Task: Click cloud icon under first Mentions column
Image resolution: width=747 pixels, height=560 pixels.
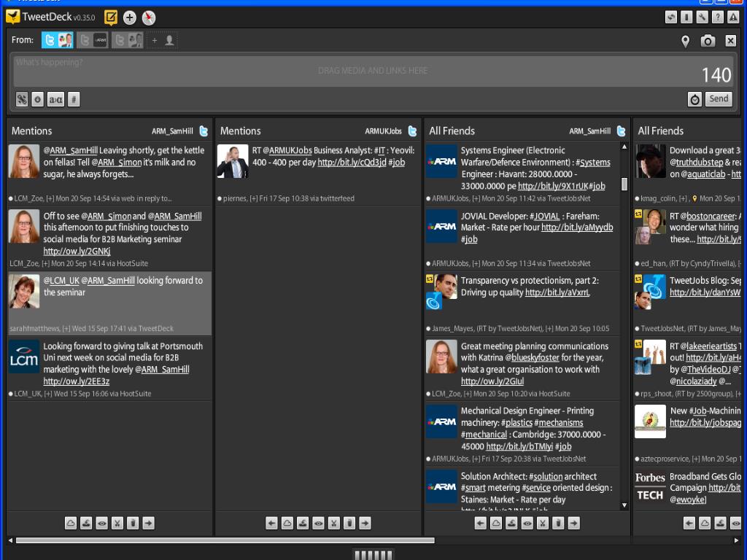Action: coord(71,524)
